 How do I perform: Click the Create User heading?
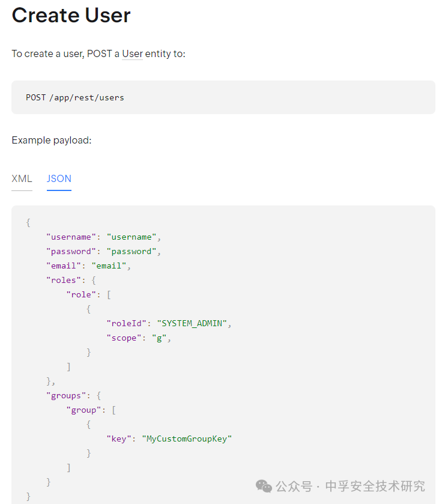point(71,15)
